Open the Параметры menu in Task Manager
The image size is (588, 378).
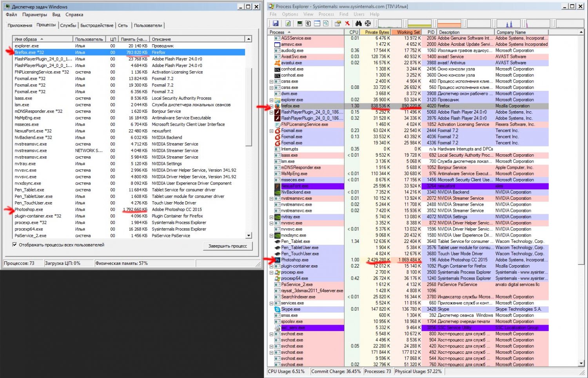[x=34, y=14]
